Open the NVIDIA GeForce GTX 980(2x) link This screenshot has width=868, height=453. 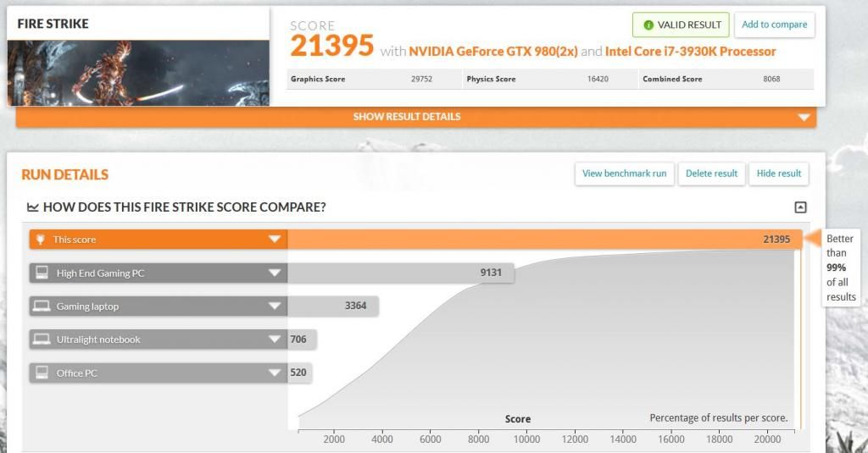493,52
